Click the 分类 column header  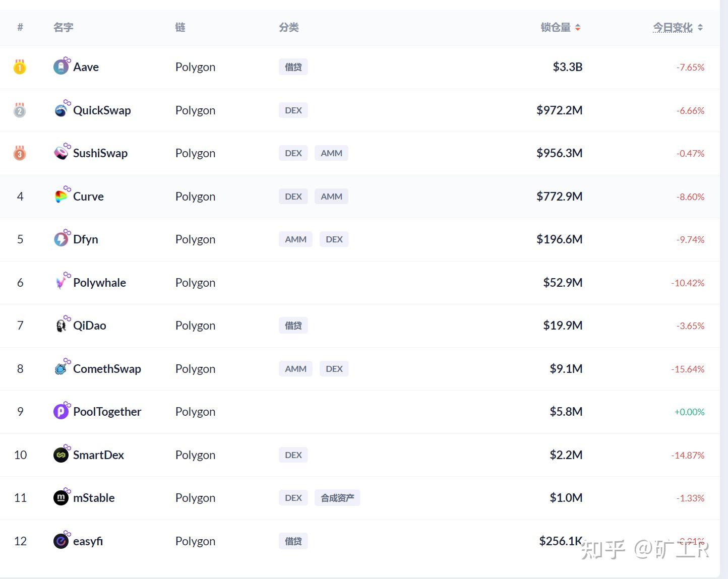[x=289, y=28]
